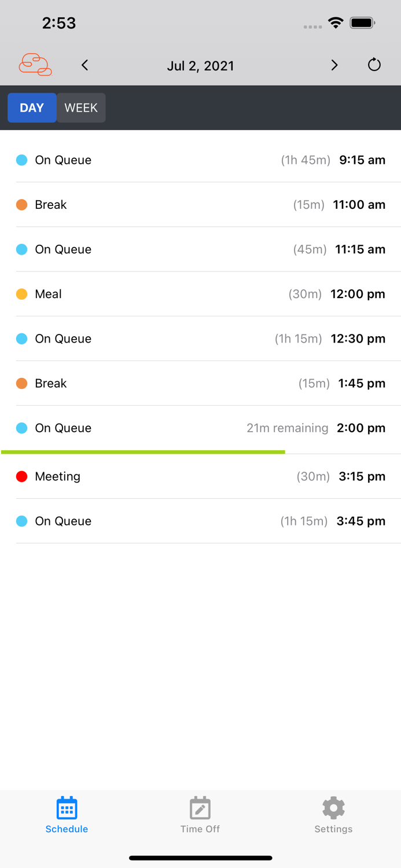Go to the previous day
The image size is (401, 868).
[84, 65]
